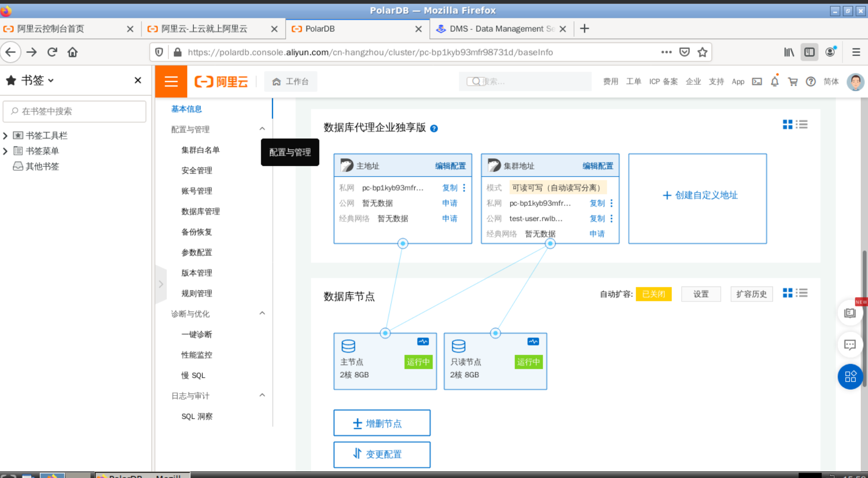The height and width of the screenshot is (478, 868).
Task: Toggle Firefox sidebar view icon
Action: click(x=810, y=52)
